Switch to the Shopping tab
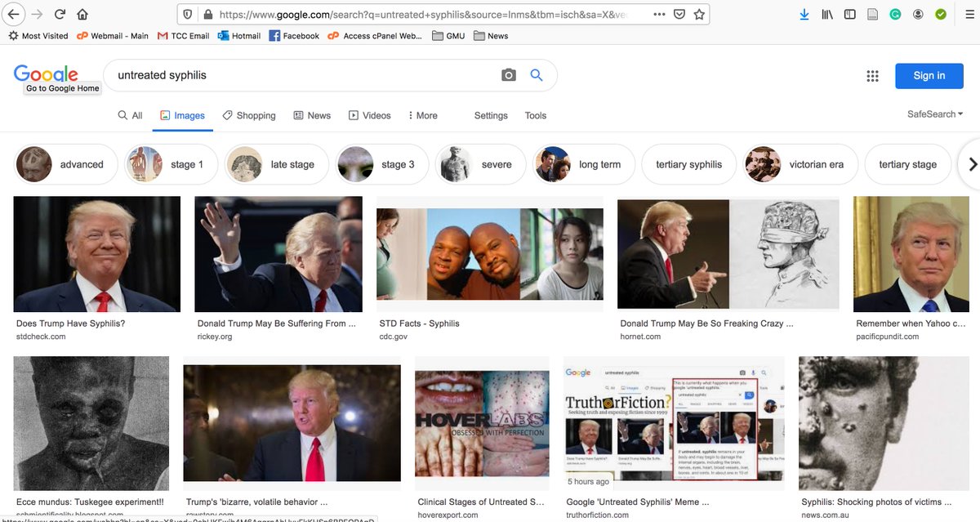Image resolution: width=980 pixels, height=522 pixels. pyautogui.click(x=249, y=115)
